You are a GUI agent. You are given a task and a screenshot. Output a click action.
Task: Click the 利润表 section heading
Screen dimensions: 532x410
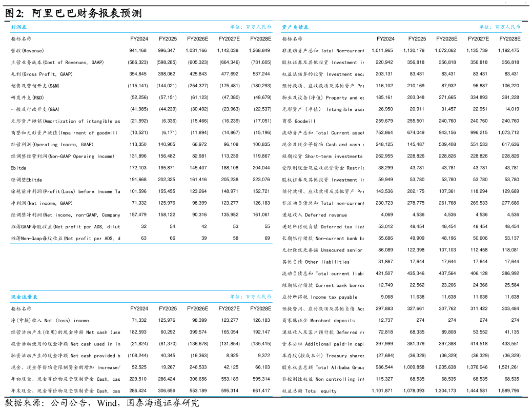pyautogui.click(x=18, y=27)
